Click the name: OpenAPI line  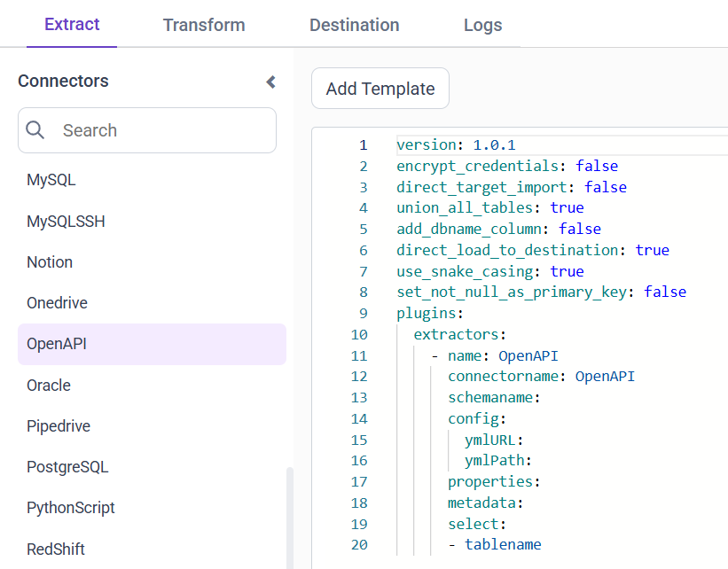click(495, 356)
